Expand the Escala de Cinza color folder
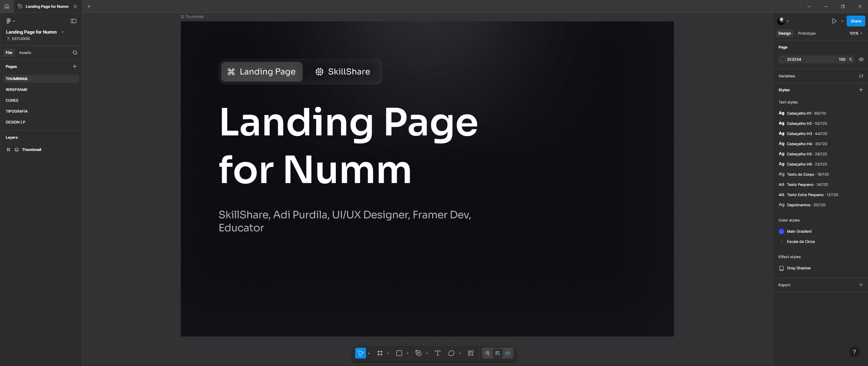 click(x=782, y=242)
